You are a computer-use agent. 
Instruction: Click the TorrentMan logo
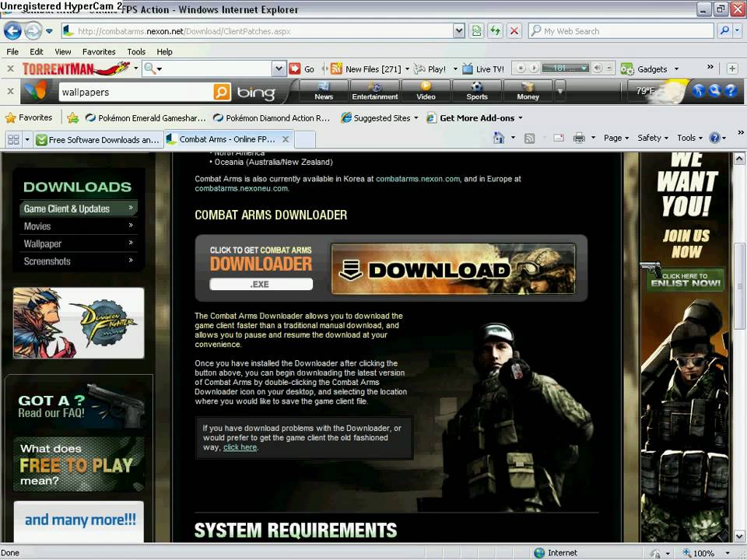[x=75, y=69]
